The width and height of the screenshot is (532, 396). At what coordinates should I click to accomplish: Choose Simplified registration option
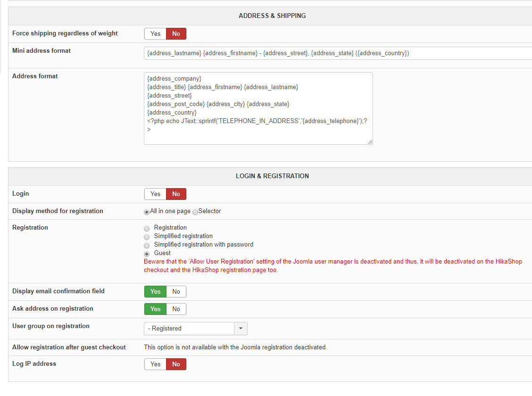[x=147, y=237]
